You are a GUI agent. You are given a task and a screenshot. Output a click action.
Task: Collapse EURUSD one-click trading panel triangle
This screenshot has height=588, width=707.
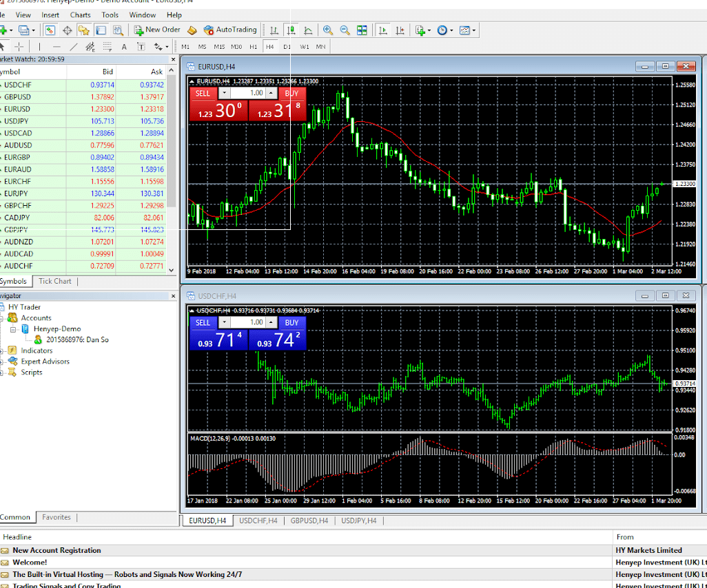coord(192,81)
